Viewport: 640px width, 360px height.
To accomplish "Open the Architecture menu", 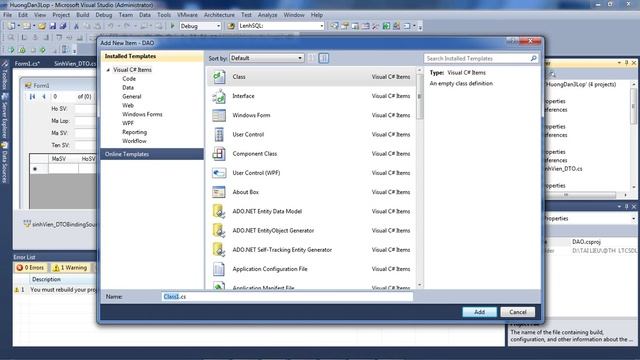I will tap(219, 15).
